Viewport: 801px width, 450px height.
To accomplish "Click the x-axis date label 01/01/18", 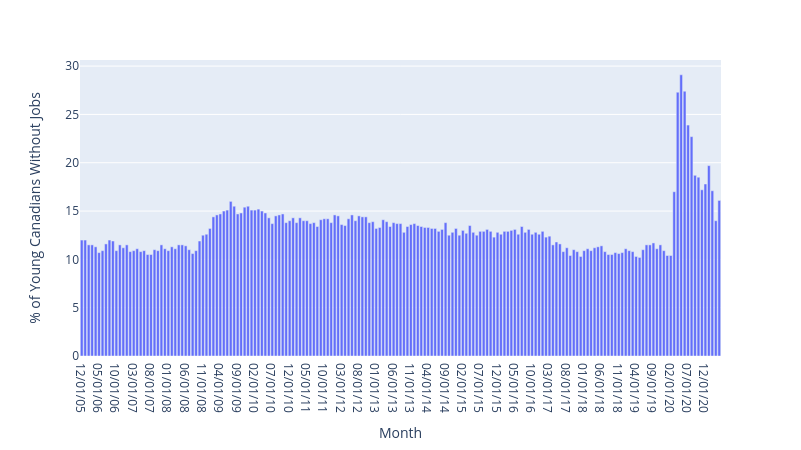I will point(583,388).
